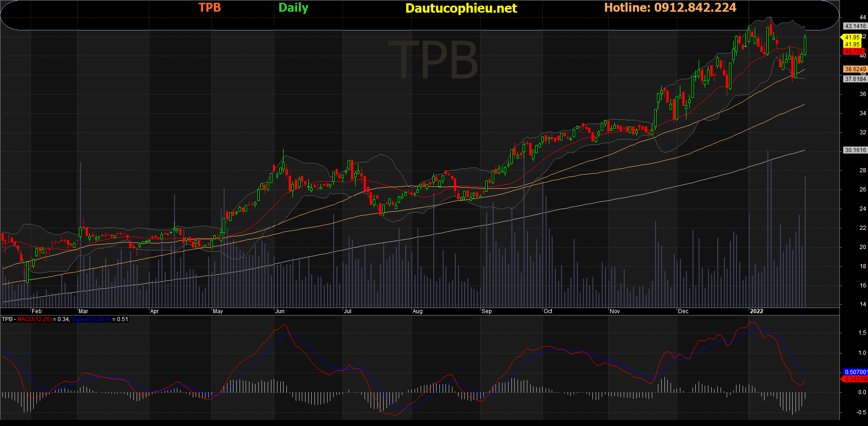The height and width of the screenshot is (426, 868).
Task: Click the Feb label on time axis
Action: coord(36,311)
